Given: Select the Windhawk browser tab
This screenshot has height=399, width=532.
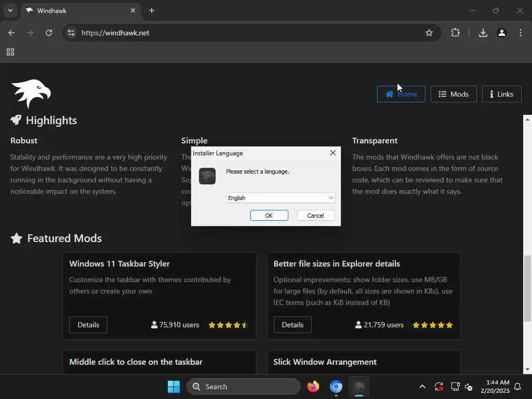Looking at the screenshot, I should pyautogui.click(x=81, y=10).
